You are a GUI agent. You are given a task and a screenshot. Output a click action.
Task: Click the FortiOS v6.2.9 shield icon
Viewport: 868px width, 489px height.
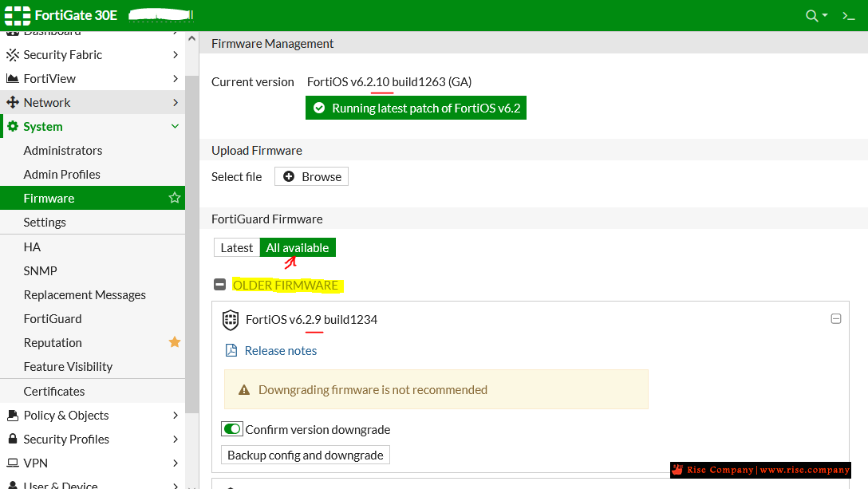pos(231,320)
